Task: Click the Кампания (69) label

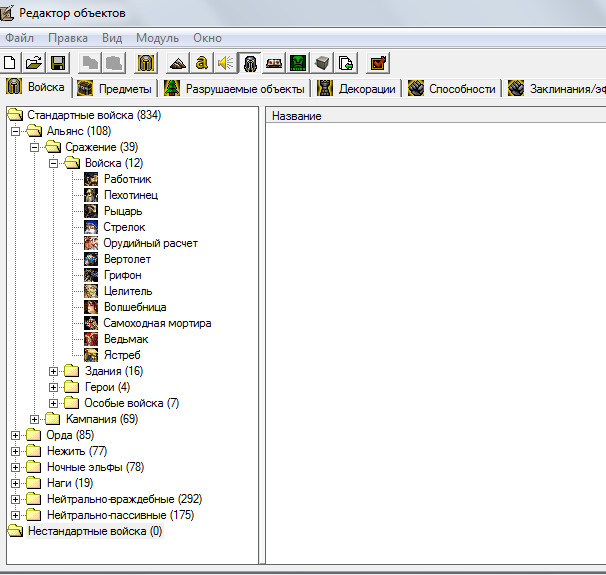Action: click(102, 419)
